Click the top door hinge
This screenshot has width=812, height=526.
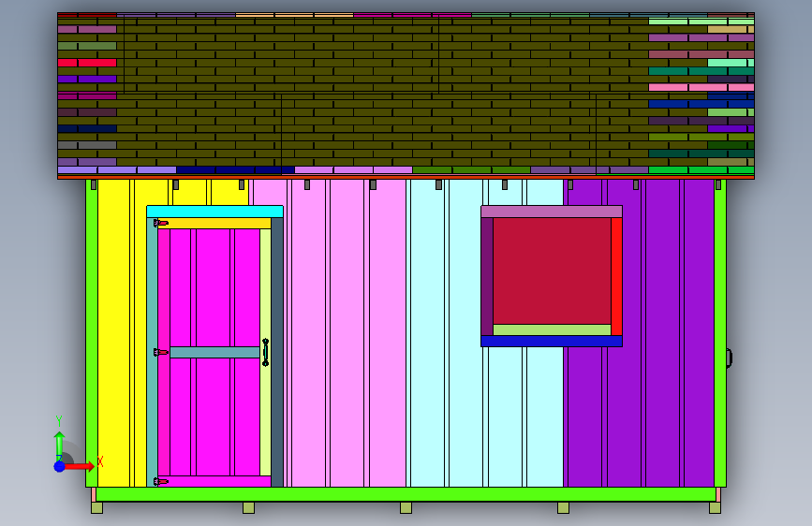(x=160, y=223)
